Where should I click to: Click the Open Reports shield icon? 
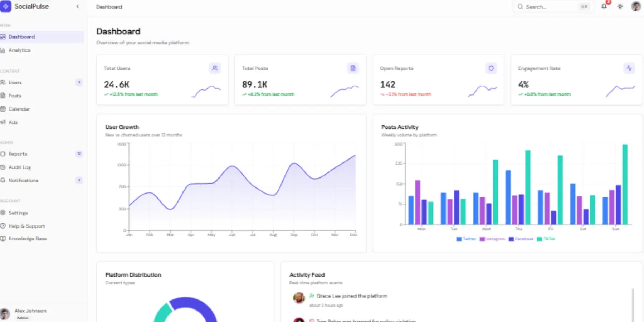pyautogui.click(x=491, y=68)
